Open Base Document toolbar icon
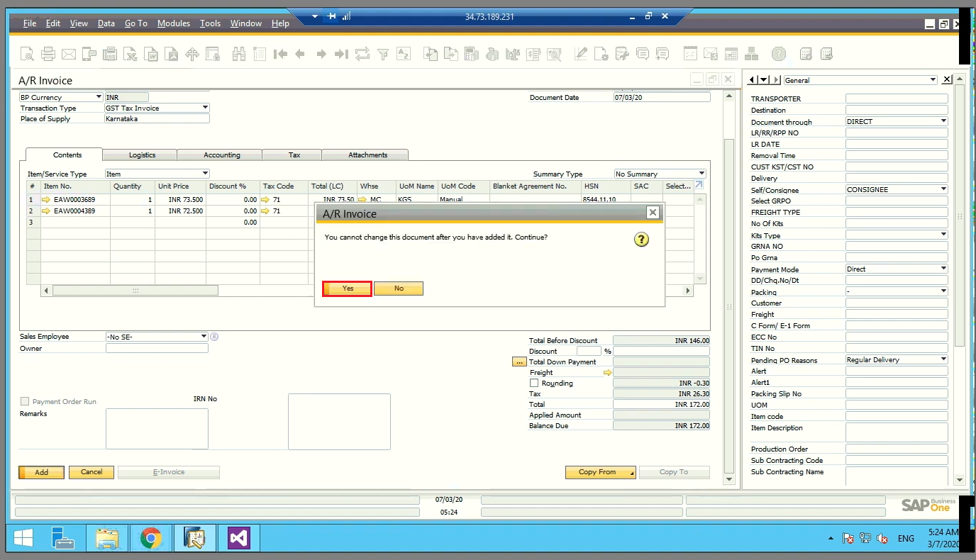 pos(431,54)
